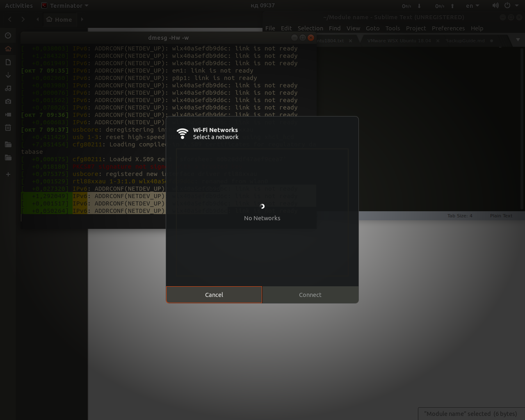This screenshot has width=525, height=420.
Task: Click the red PKCS#7 signature terminal line
Action: (x=94, y=167)
